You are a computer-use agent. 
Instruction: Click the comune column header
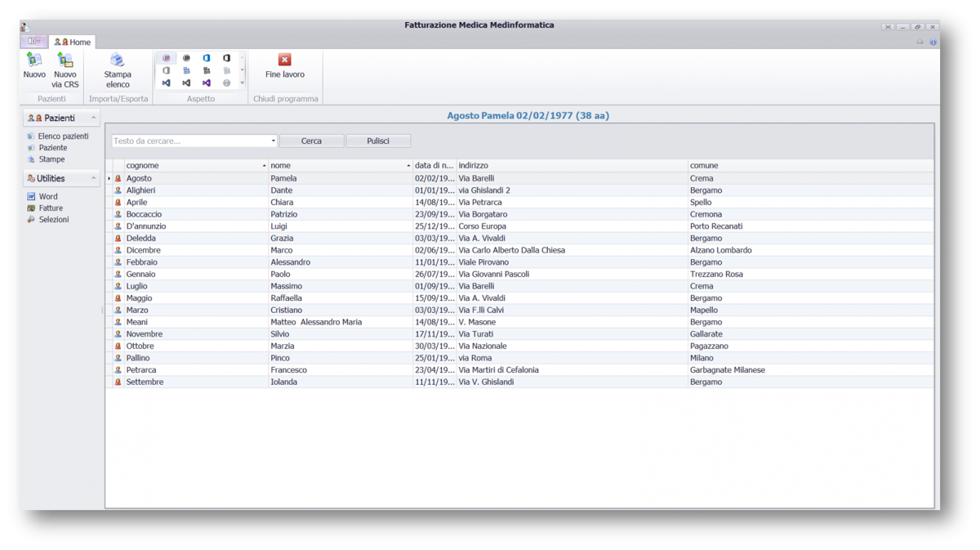(810, 166)
